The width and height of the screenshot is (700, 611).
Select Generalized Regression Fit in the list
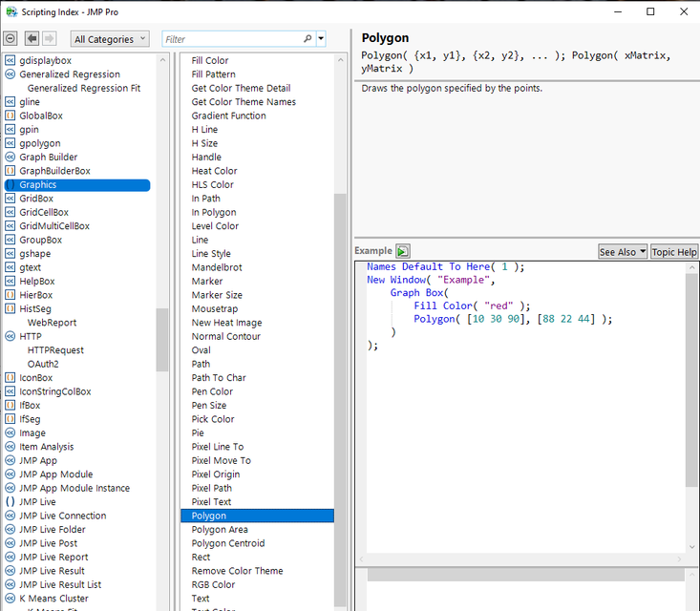(x=84, y=88)
